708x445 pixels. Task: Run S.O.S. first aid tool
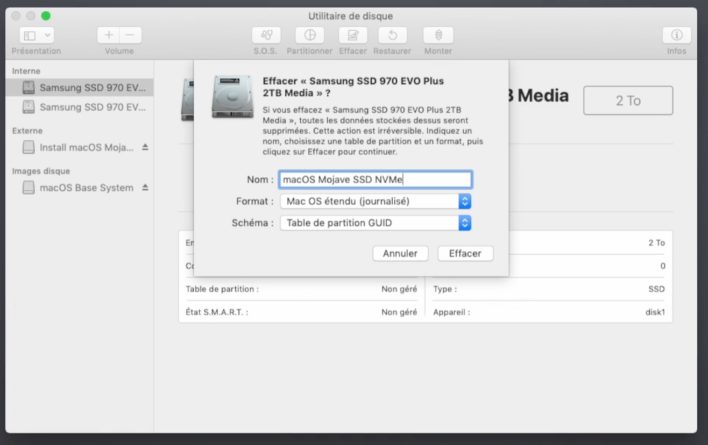[x=266, y=35]
